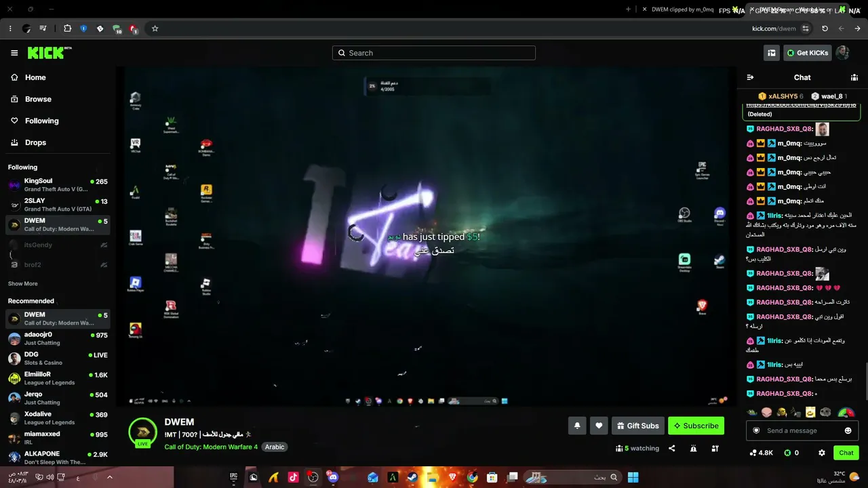
Task: Open browser extensions puzzle icon
Action: 67,28
